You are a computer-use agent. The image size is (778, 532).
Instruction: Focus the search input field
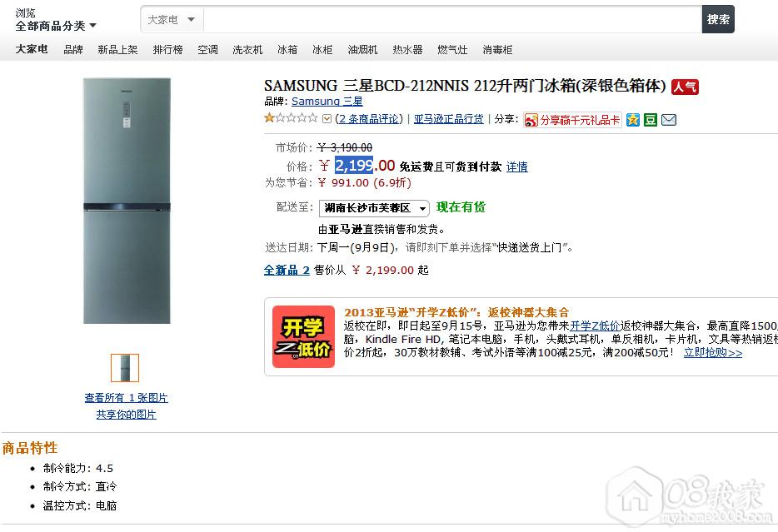452,20
